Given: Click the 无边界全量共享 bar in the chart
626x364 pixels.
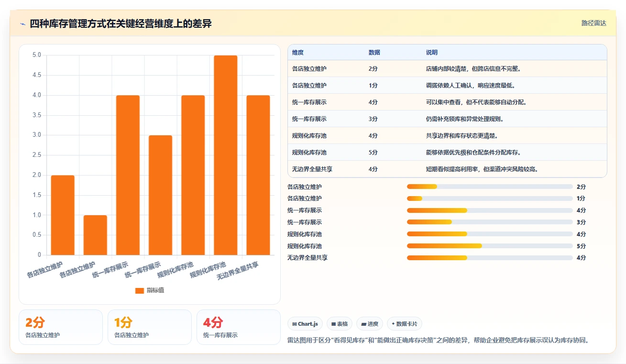Looking at the screenshot, I should tap(258, 175).
